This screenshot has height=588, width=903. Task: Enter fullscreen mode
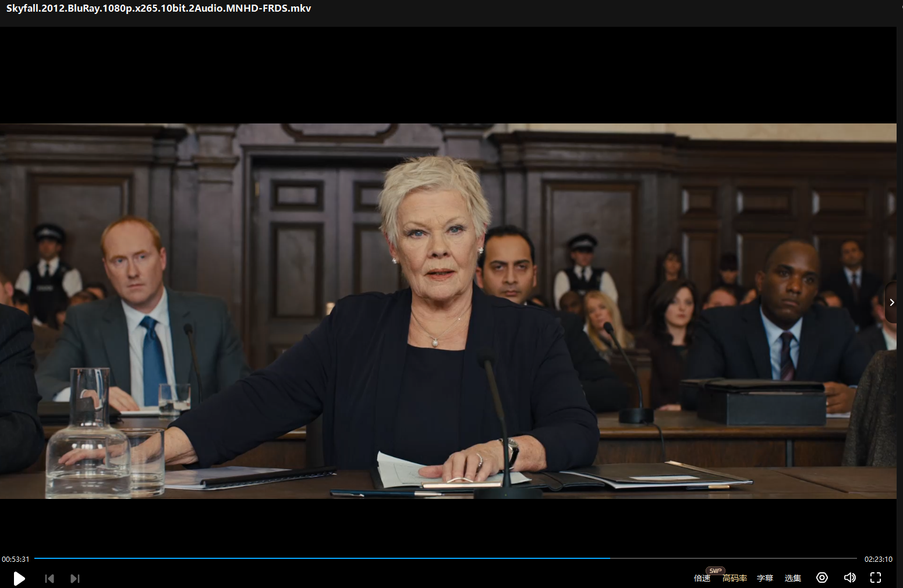(876, 578)
